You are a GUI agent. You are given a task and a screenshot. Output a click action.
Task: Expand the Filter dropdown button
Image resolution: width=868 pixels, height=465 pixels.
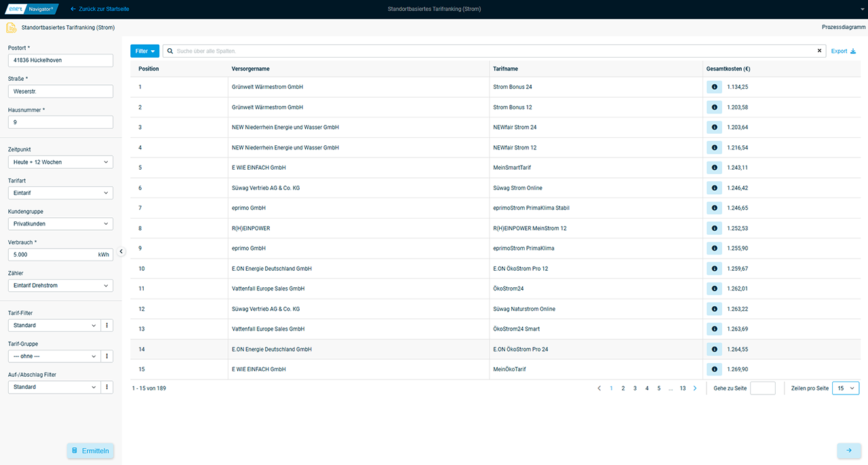(x=144, y=51)
